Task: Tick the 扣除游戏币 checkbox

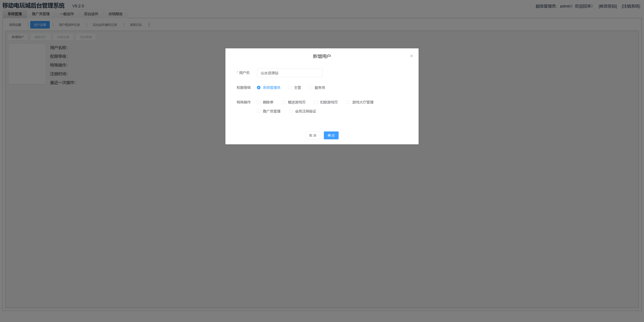Action: click(x=316, y=102)
